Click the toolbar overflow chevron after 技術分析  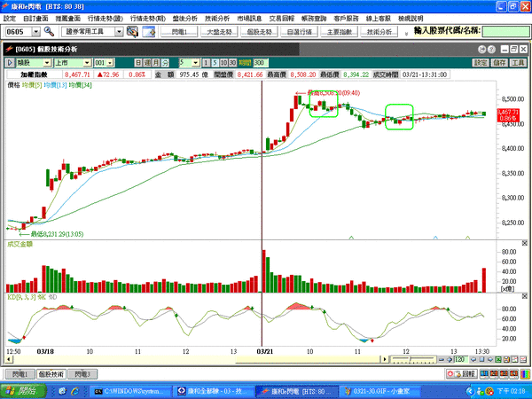coord(407,34)
